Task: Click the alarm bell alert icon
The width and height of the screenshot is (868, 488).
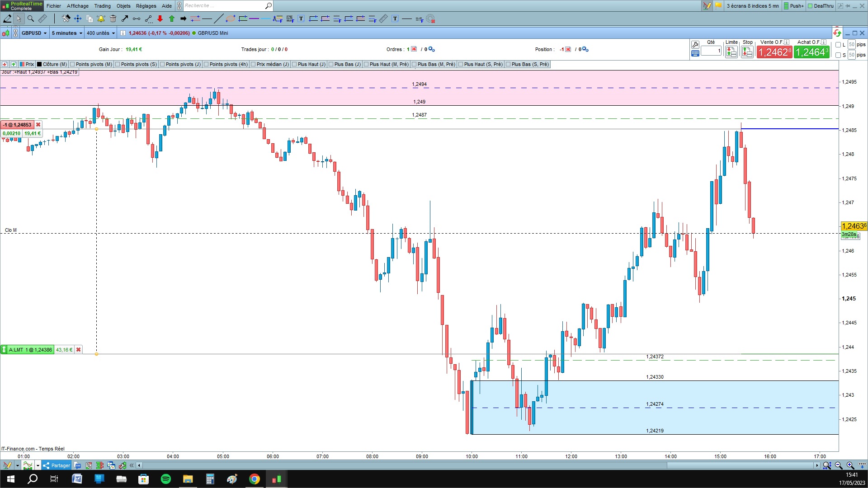Action: 101,19
